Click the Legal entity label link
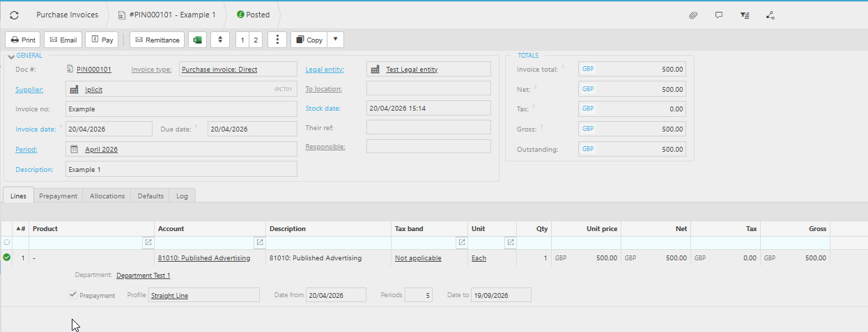 pos(325,69)
